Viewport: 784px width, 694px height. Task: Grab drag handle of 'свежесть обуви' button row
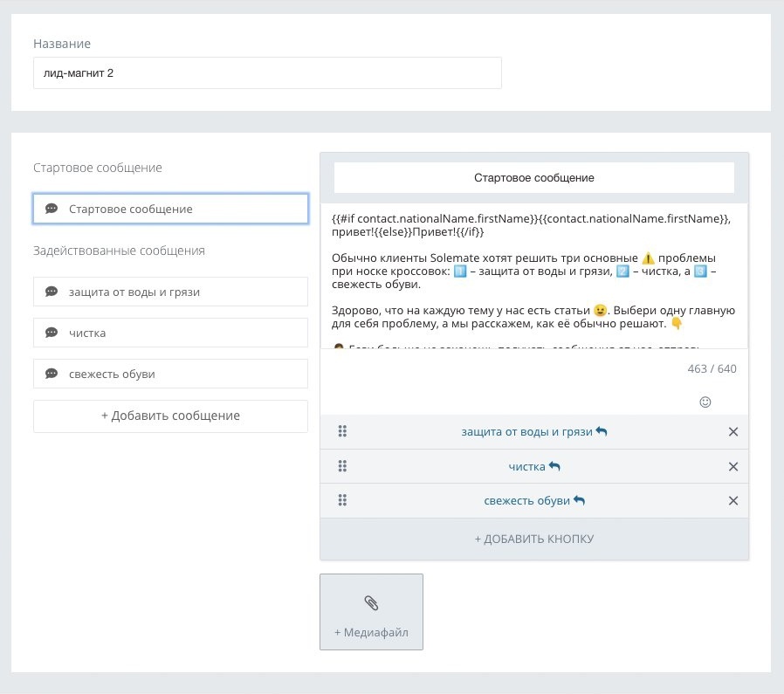(342, 501)
